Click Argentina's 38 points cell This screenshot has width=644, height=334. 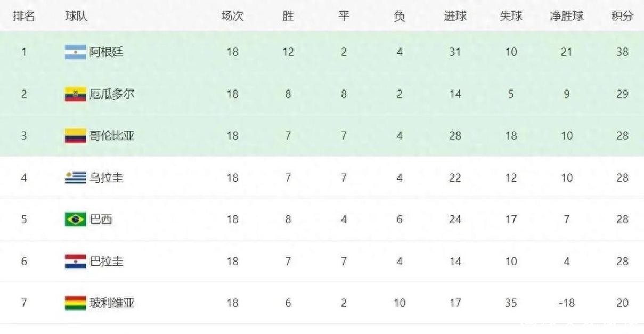click(x=622, y=52)
